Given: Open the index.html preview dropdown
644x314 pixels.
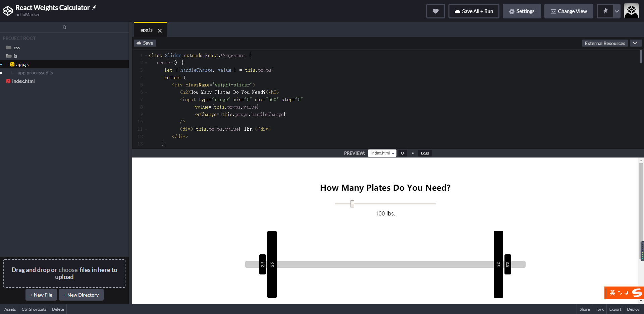Looking at the screenshot, I should pyautogui.click(x=382, y=153).
